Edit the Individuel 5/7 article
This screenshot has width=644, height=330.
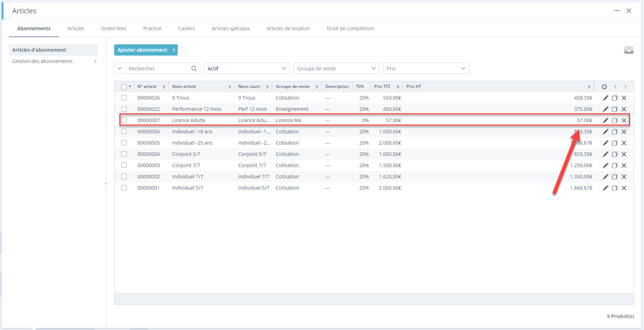[x=605, y=188]
